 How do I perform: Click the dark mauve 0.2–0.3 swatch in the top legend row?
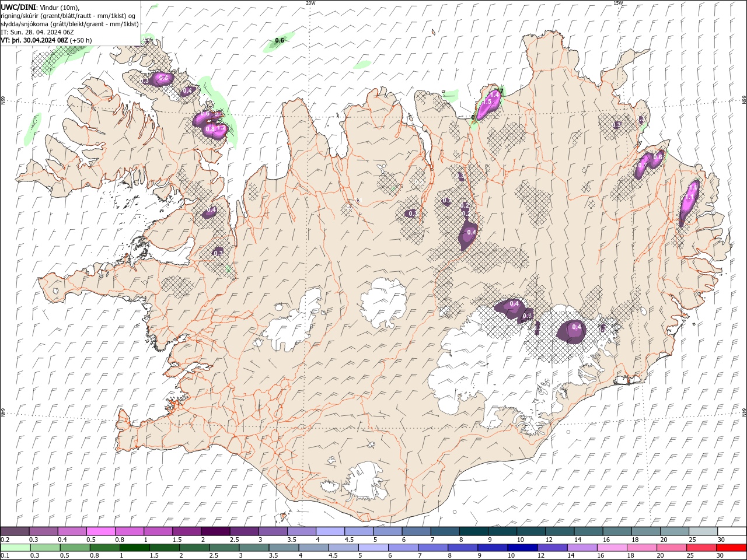(15, 531)
